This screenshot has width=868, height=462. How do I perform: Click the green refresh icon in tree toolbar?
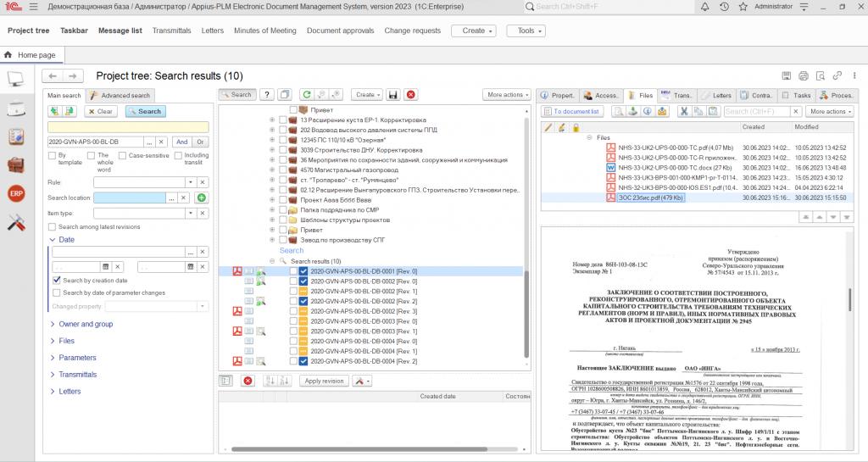pos(307,95)
